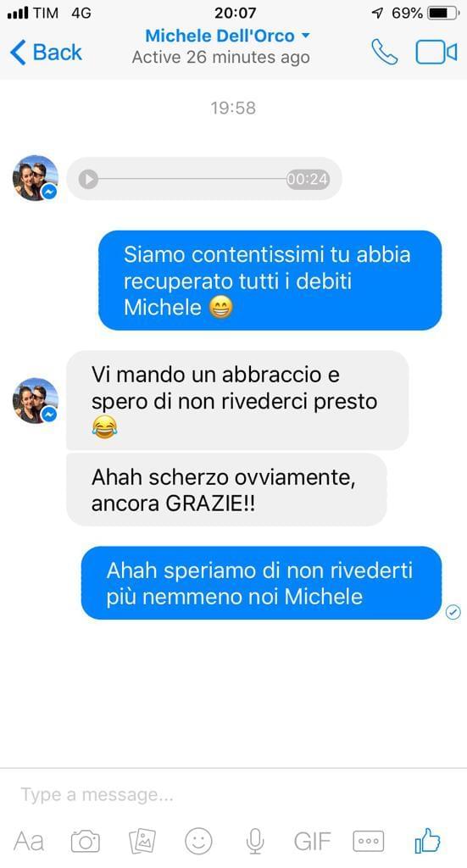Tap the delivered checkmark beside last message
Screen dimensions: 467x868
point(453,611)
